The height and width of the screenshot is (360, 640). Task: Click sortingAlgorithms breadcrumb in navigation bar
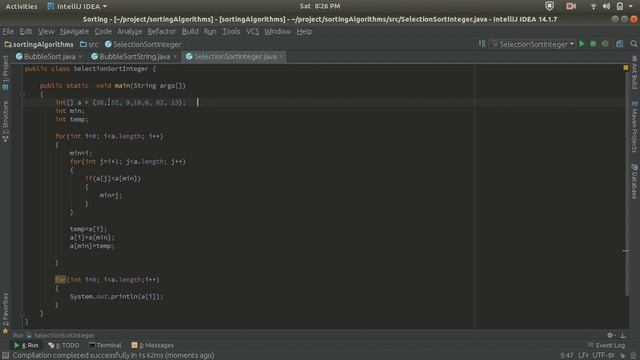(x=39, y=44)
